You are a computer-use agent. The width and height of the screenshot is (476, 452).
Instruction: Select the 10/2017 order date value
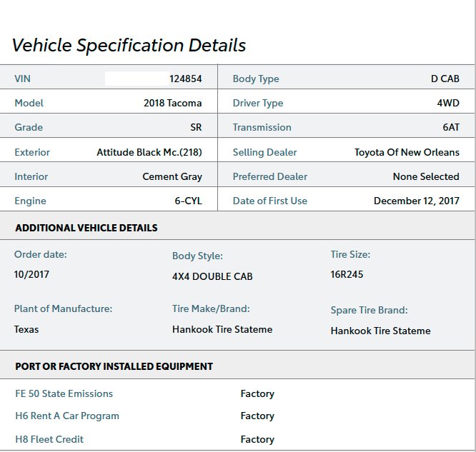click(31, 274)
